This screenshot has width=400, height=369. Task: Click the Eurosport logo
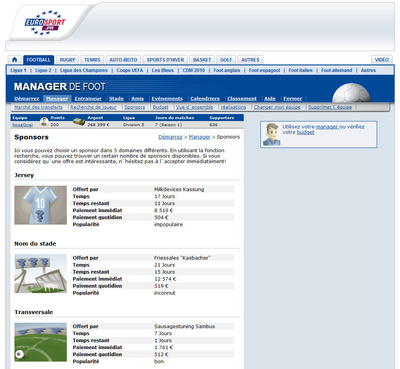(x=45, y=23)
